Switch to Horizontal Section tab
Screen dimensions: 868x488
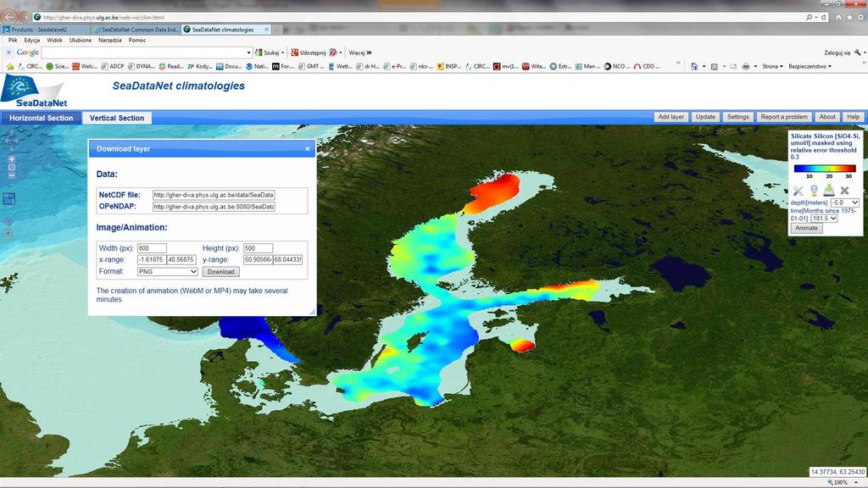coord(41,118)
